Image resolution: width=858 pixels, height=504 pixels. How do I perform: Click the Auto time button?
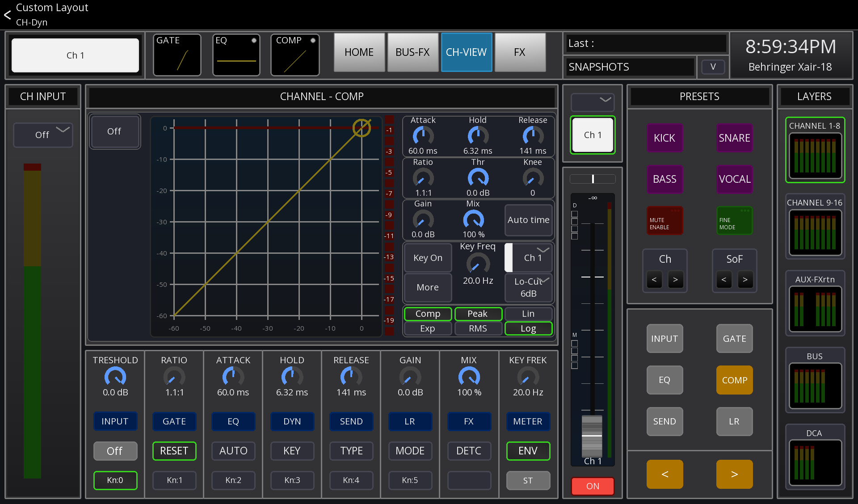529,220
